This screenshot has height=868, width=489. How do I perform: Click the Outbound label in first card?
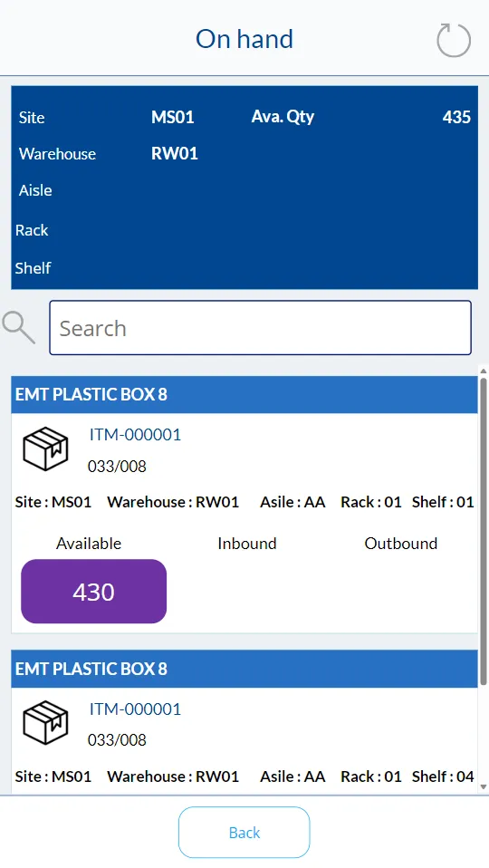(400, 543)
